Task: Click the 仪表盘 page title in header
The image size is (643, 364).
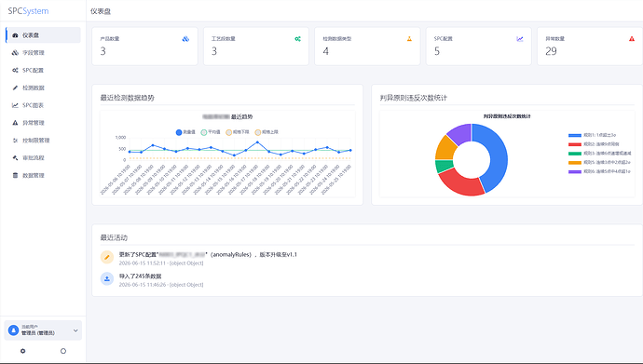Action: pyautogui.click(x=101, y=11)
